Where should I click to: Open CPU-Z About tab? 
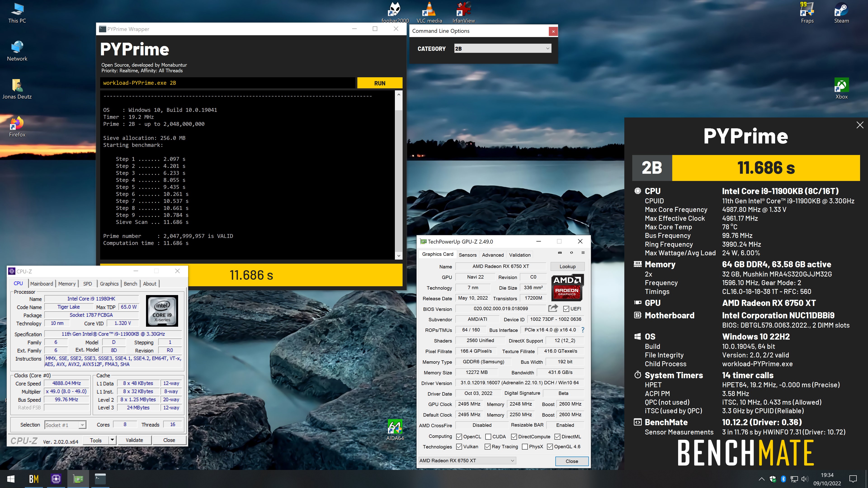pyautogui.click(x=150, y=284)
